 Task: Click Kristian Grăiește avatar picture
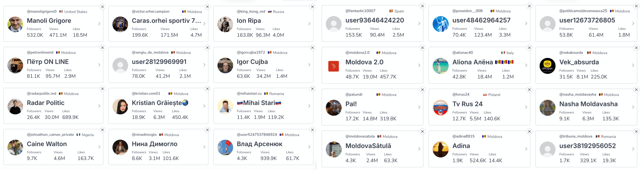[120, 106]
